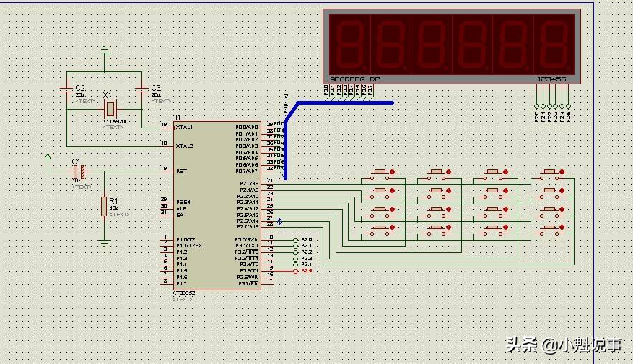Click the ground symbol above the crystal circuit
633x364 pixels.
pos(104,49)
